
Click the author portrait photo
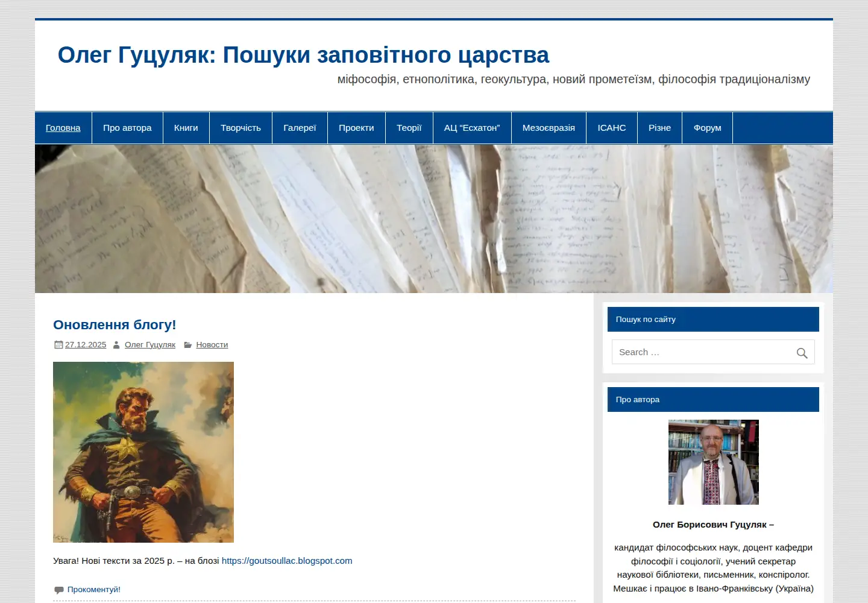click(x=714, y=463)
